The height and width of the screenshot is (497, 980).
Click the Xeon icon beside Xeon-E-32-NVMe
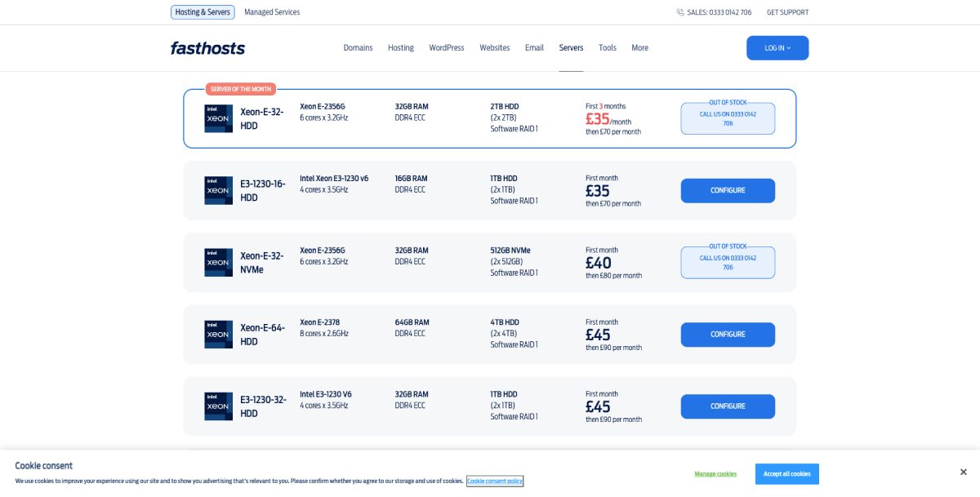[218, 262]
